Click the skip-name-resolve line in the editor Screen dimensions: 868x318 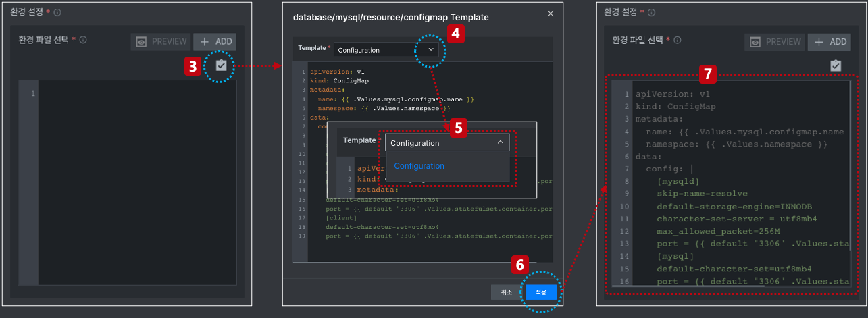(x=701, y=194)
